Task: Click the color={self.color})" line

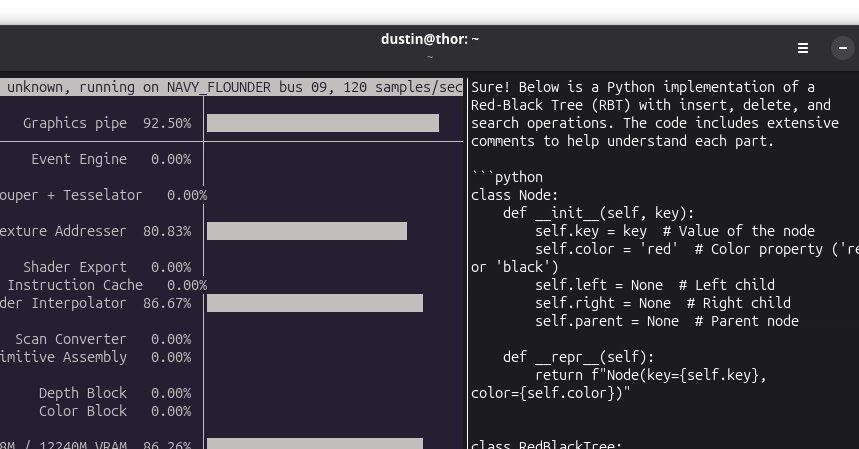Action: pos(551,393)
